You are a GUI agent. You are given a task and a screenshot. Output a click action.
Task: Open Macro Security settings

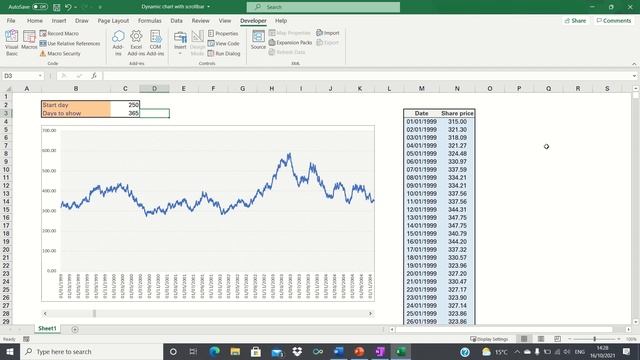point(60,53)
